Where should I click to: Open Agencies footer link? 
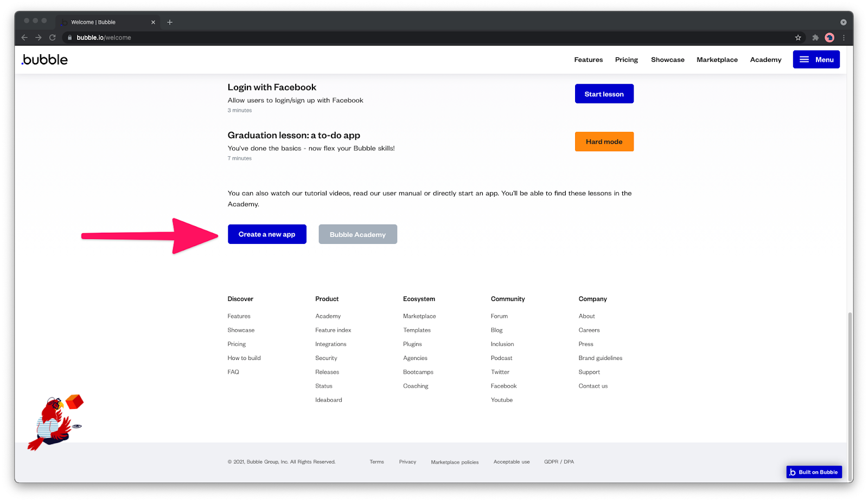coord(415,358)
